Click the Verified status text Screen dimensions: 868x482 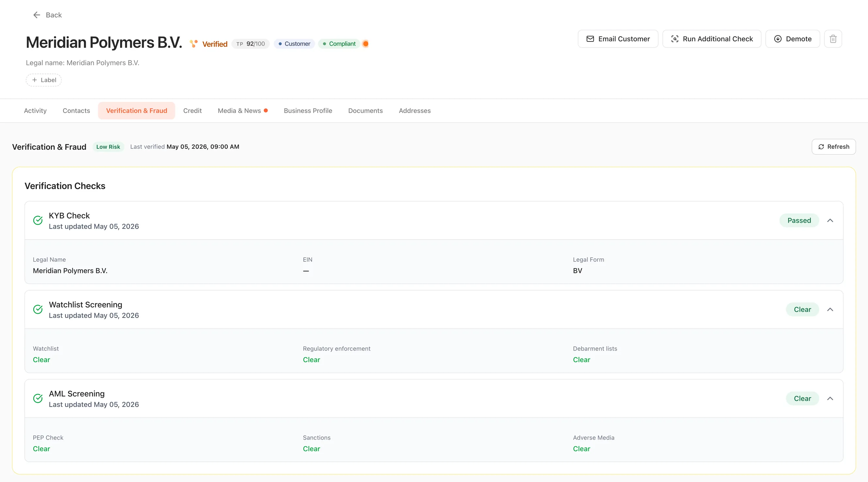(x=215, y=44)
